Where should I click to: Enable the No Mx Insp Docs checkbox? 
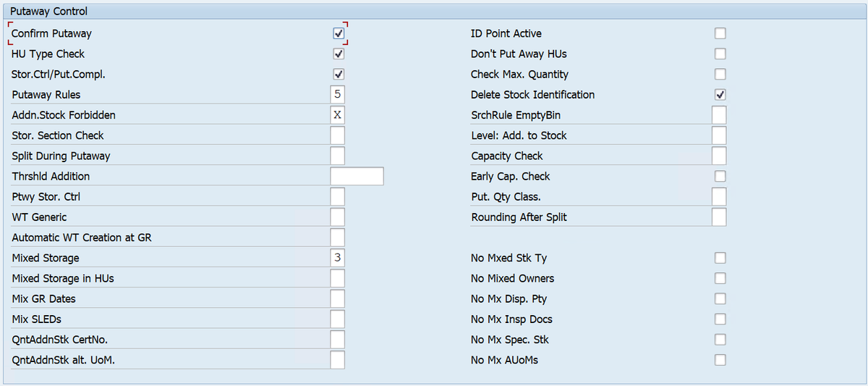point(720,319)
